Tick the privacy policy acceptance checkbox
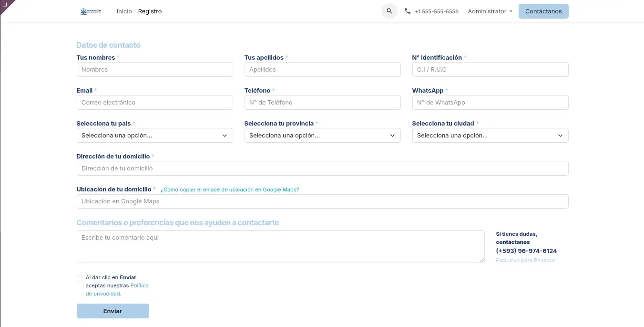 point(80,278)
